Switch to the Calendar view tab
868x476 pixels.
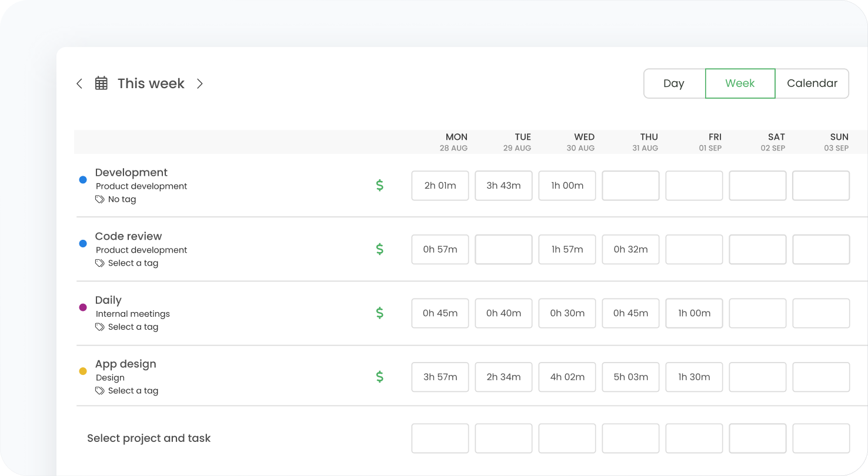[x=812, y=83]
